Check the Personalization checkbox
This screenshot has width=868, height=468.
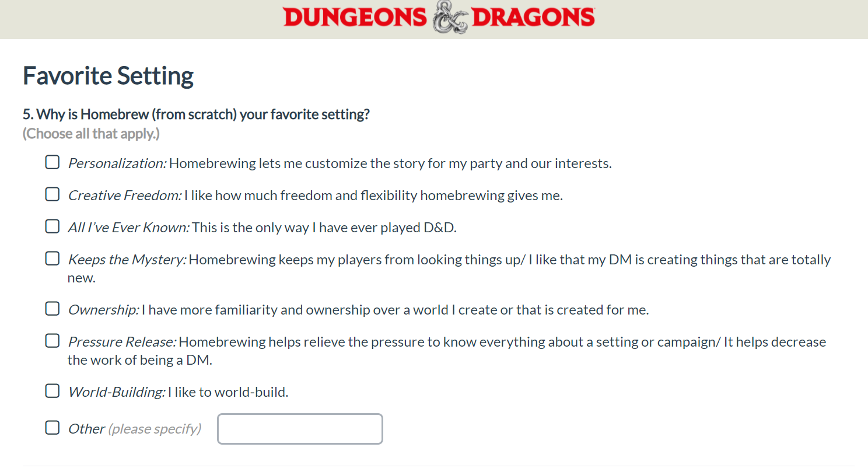(52, 162)
